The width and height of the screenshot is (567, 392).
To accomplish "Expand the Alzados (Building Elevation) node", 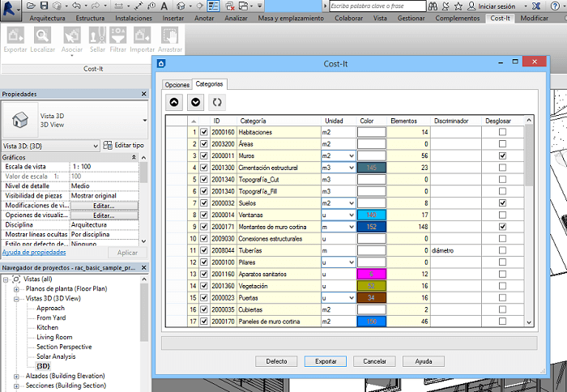I will coord(16,377).
